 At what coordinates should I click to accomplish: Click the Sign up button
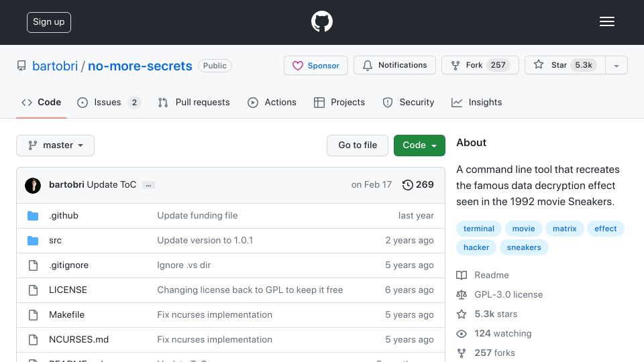tap(49, 22)
